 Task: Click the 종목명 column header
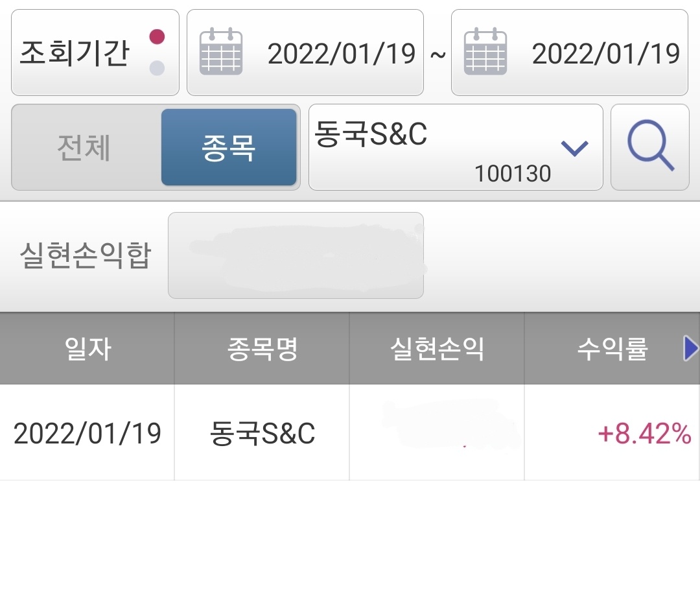pyautogui.click(x=262, y=349)
